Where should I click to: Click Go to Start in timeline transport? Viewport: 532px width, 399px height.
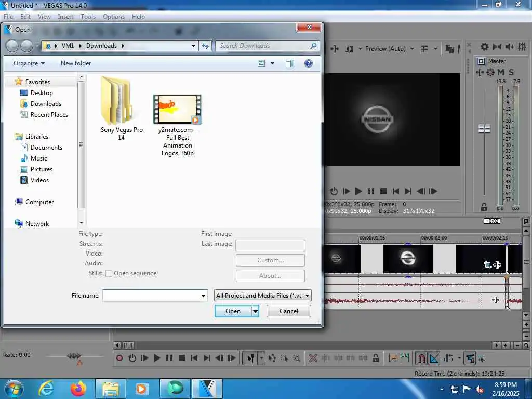194,358
